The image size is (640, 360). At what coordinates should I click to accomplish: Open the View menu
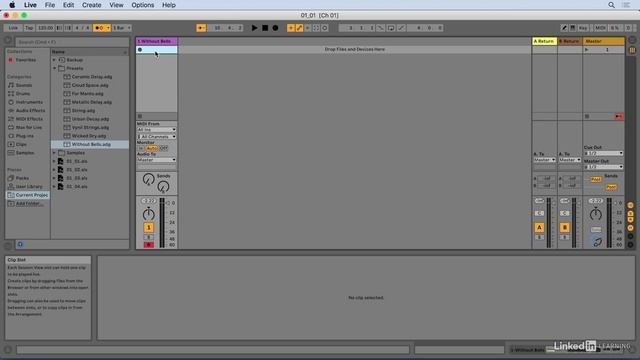(116, 5)
